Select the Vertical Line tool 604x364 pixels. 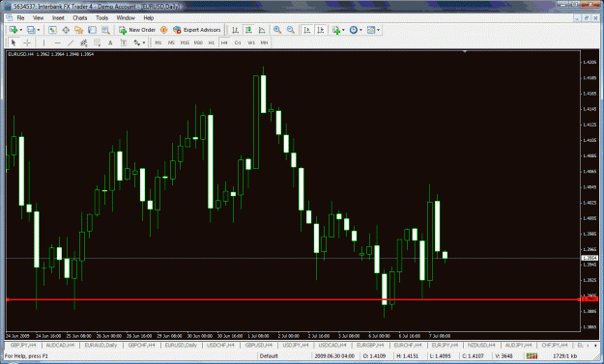tap(43, 42)
